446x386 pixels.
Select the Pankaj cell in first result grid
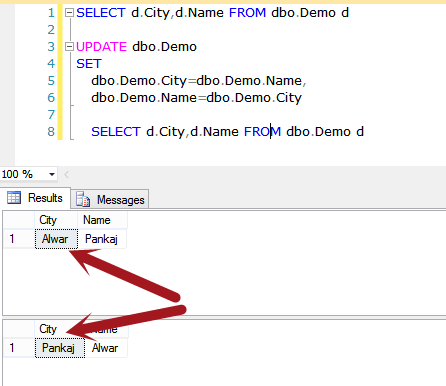pos(102,239)
